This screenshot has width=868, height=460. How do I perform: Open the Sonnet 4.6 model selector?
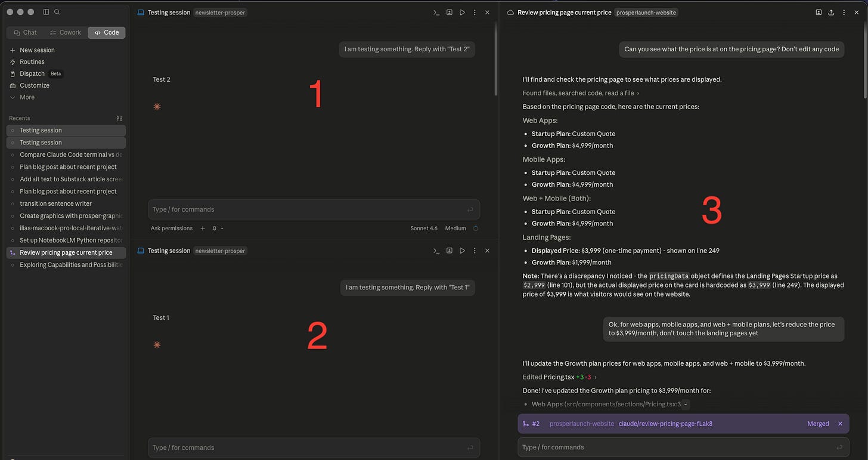(424, 228)
